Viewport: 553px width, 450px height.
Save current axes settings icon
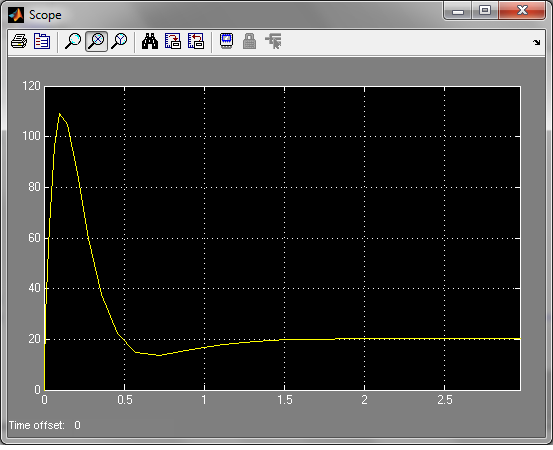click(x=173, y=41)
